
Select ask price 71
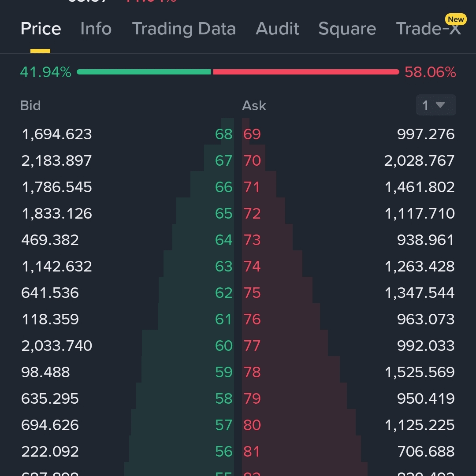point(252,187)
